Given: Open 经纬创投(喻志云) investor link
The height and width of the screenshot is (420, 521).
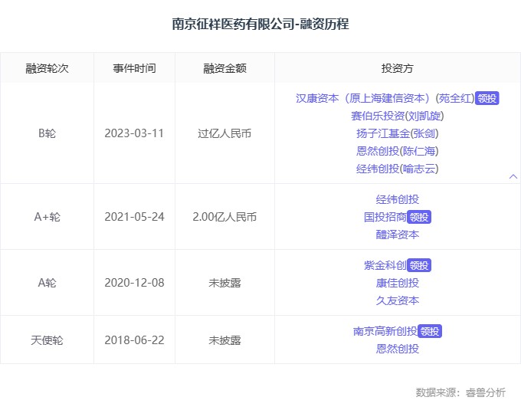Looking at the screenshot, I should point(398,169).
